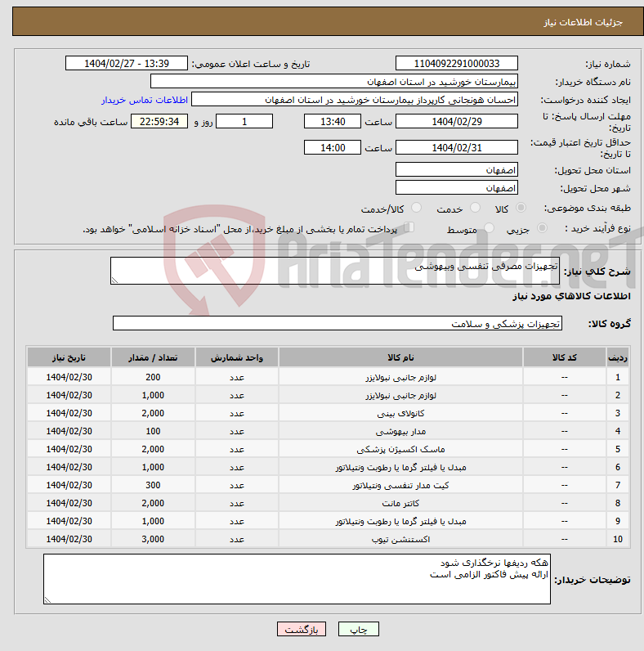Click the price validity date 1404/02/31 field

pyautogui.click(x=457, y=147)
